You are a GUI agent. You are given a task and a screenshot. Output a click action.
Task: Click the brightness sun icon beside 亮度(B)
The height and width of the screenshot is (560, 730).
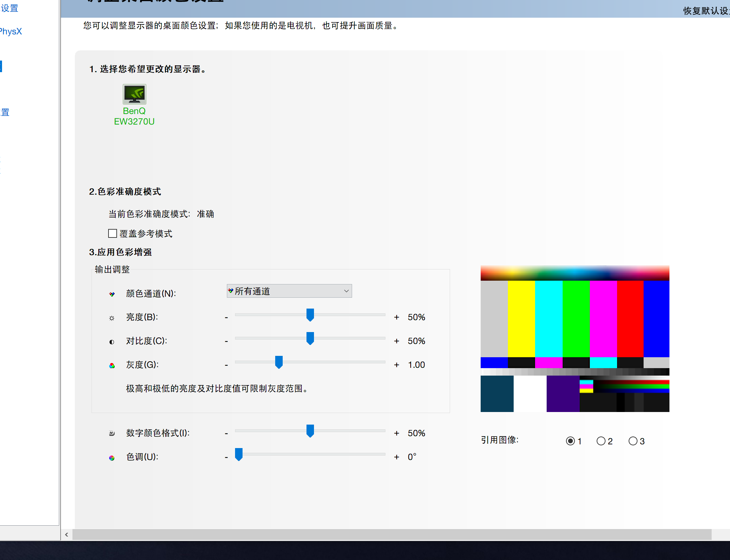112,318
